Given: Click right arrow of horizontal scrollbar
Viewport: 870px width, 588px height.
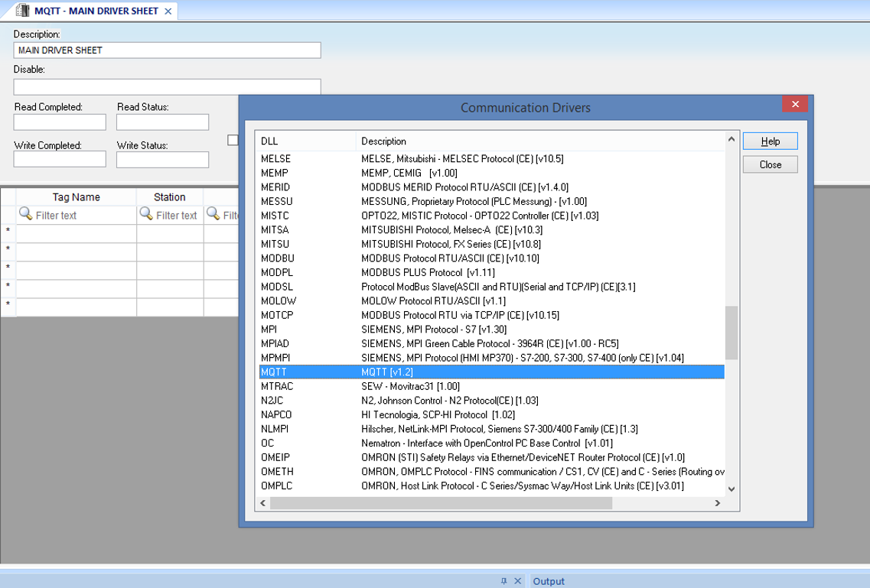Looking at the screenshot, I should coord(718,503).
